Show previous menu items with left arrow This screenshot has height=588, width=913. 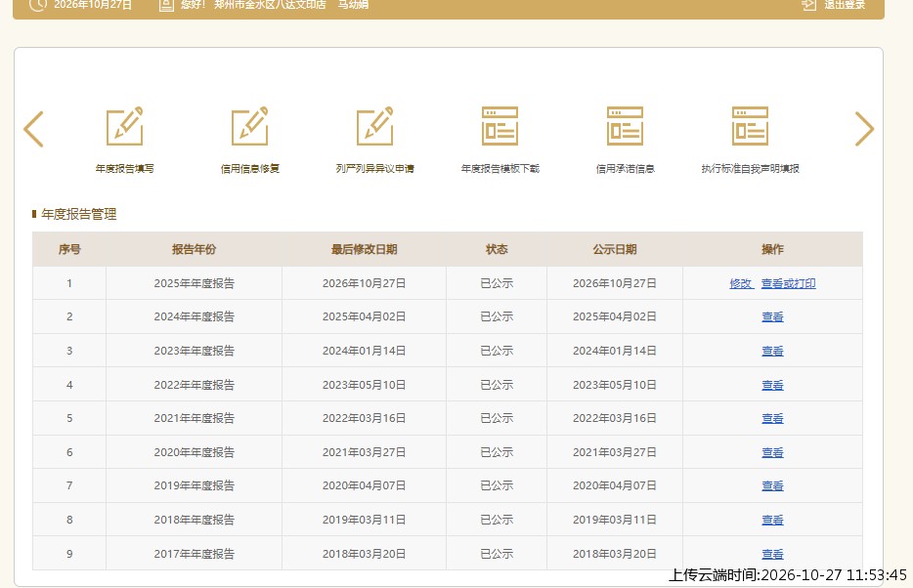click(33, 129)
